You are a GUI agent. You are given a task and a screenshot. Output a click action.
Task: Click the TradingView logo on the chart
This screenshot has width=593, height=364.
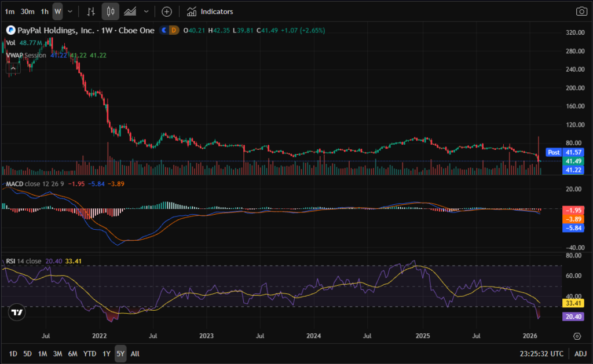pyautogui.click(x=17, y=312)
